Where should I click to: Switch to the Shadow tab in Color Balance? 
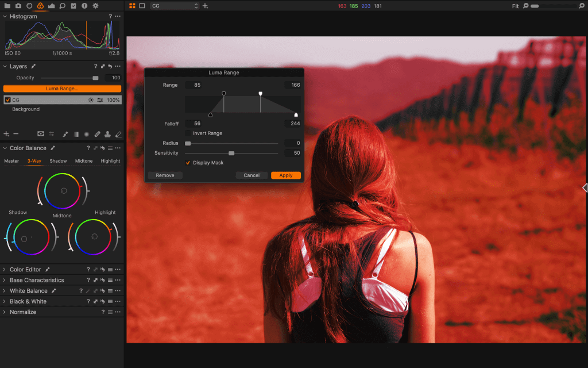tap(58, 161)
